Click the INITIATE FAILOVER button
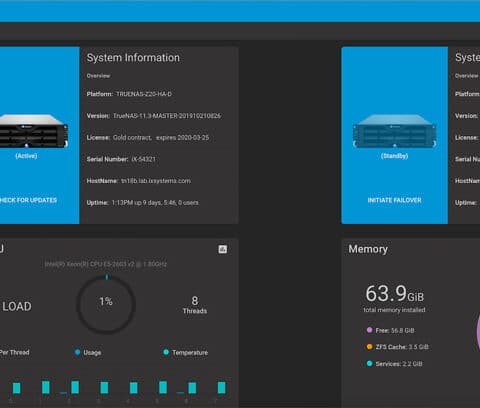Screen dimensions: 480x408 point(394,200)
